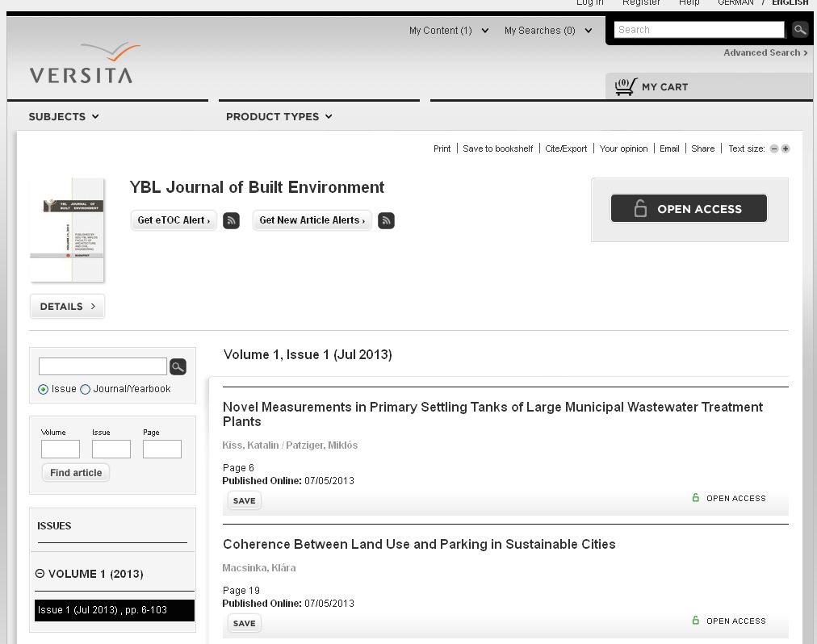Click the journal search magnifier button
Screen dimensions: 817x644
pyautogui.click(x=178, y=367)
